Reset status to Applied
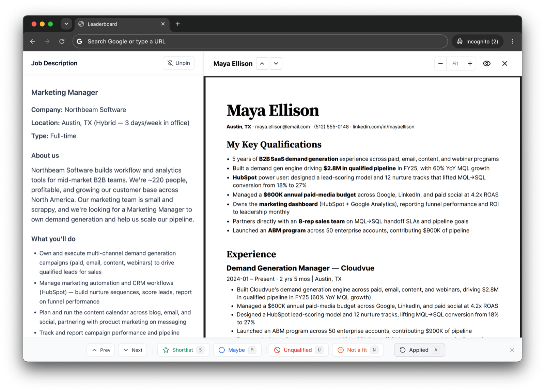This screenshot has height=392, width=545. click(x=419, y=350)
